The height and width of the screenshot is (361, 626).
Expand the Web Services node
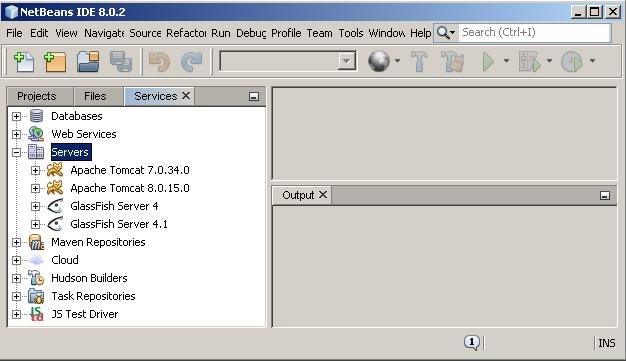pos(16,135)
